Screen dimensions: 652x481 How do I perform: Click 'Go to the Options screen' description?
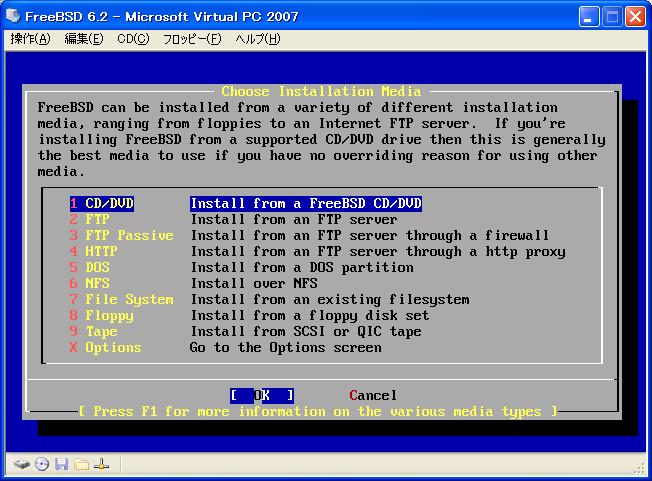pyautogui.click(x=286, y=347)
